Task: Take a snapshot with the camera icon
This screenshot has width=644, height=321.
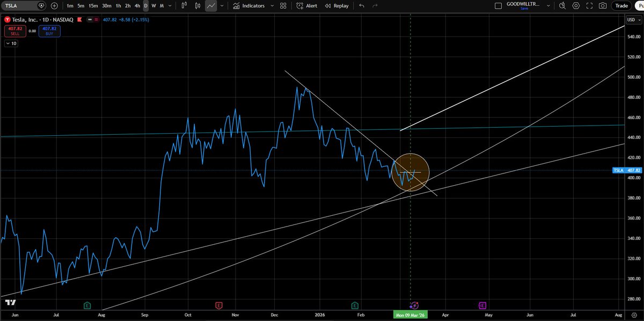Action: tap(603, 6)
